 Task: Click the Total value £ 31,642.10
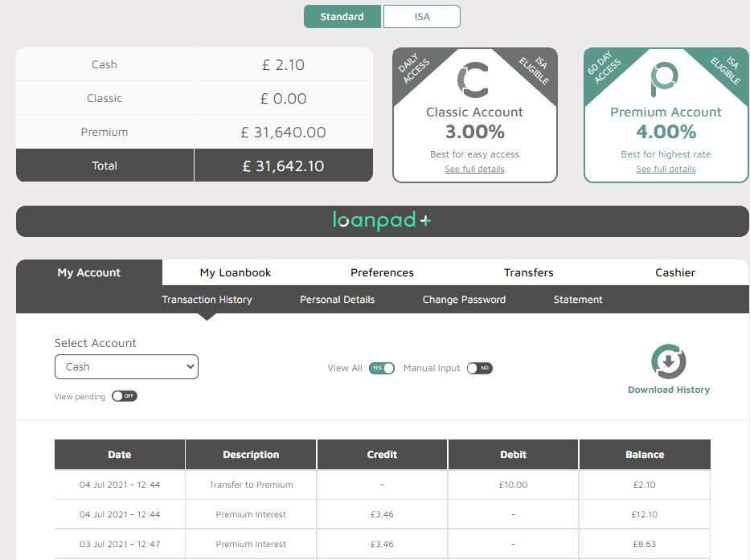[283, 166]
